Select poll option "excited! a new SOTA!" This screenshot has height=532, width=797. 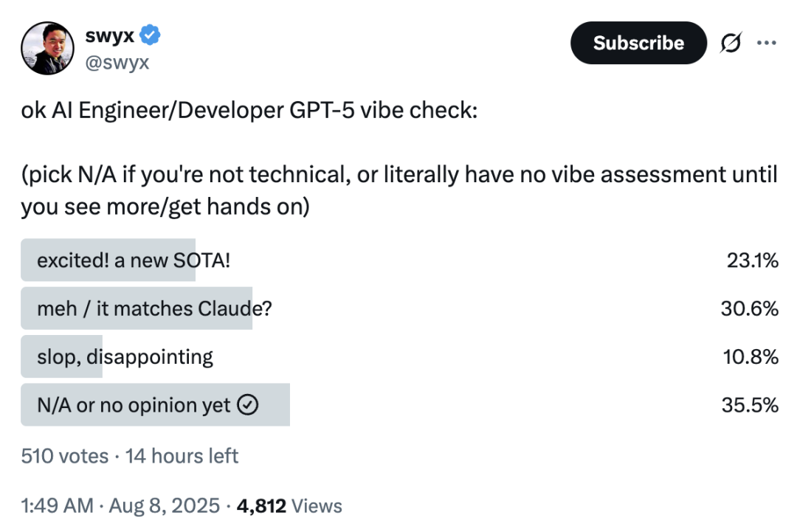click(x=134, y=260)
